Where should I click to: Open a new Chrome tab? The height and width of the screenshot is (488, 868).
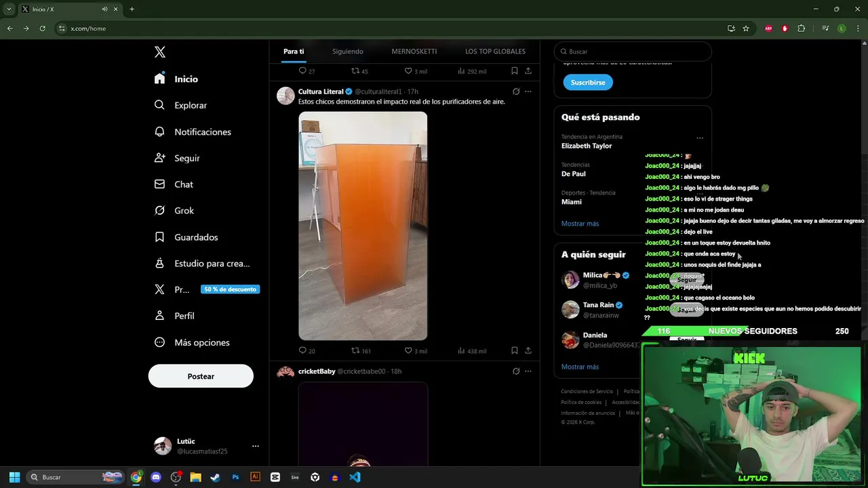click(x=132, y=9)
